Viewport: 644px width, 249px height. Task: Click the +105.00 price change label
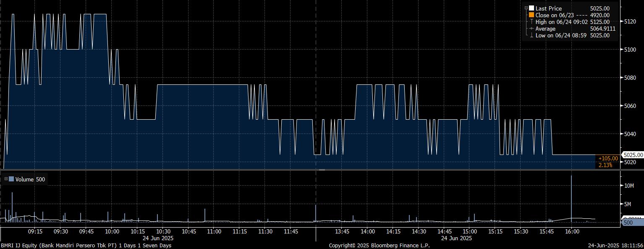coord(608,158)
